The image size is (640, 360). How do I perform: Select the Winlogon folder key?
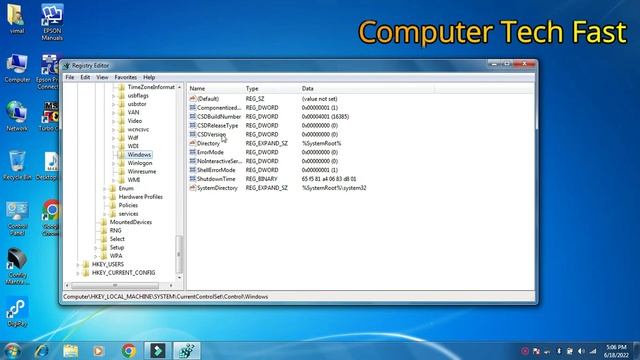[x=140, y=163]
